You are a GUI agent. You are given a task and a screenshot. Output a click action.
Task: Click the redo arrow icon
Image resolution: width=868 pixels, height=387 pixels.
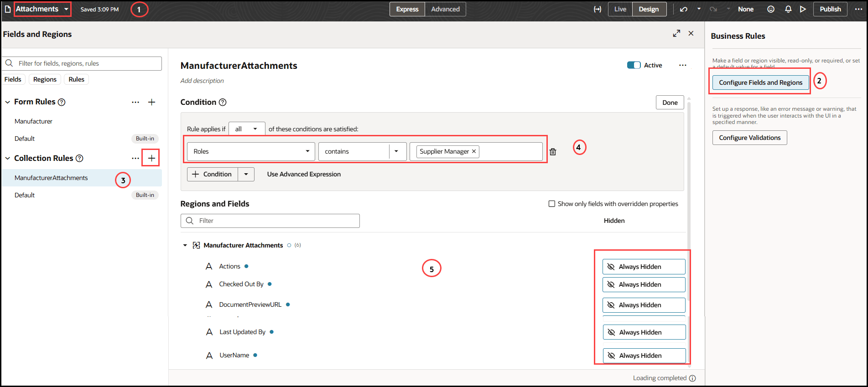(713, 9)
